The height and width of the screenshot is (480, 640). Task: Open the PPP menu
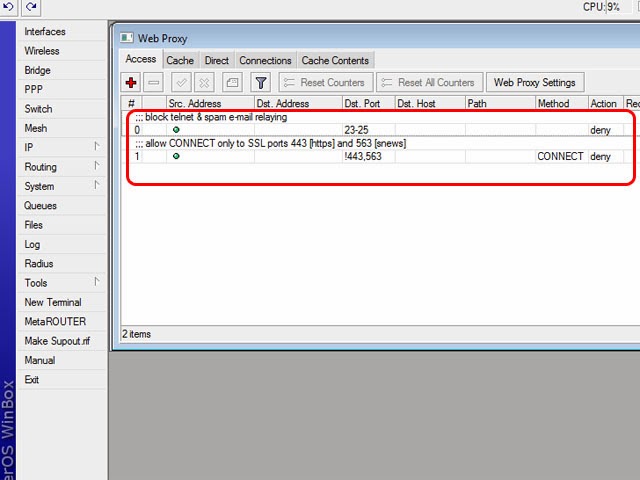click(61, 89)
